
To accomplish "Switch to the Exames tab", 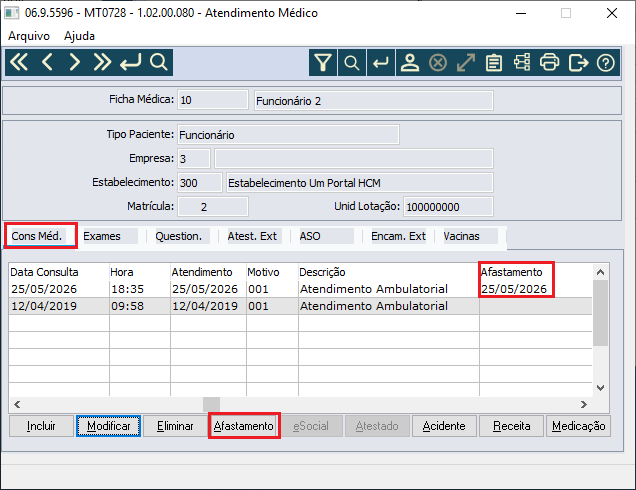I will click(102, 236).
